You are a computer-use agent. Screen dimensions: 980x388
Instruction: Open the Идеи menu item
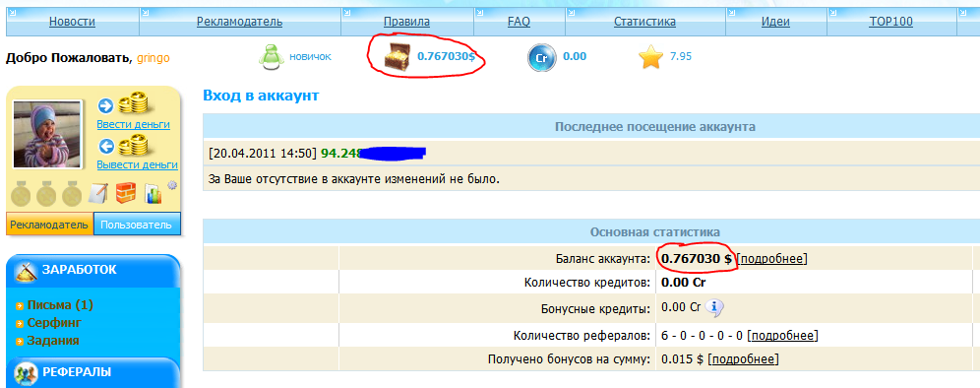(775, 22)
